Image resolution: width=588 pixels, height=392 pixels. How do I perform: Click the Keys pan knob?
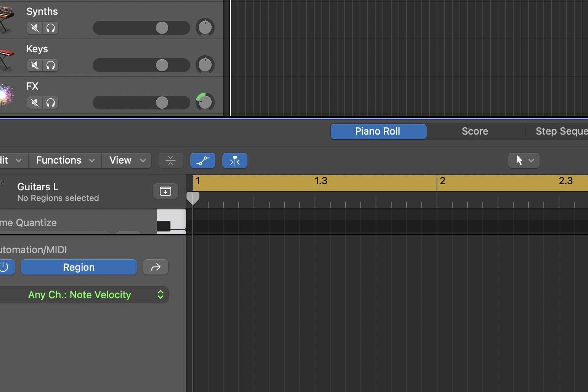click(x=205, y=65)
